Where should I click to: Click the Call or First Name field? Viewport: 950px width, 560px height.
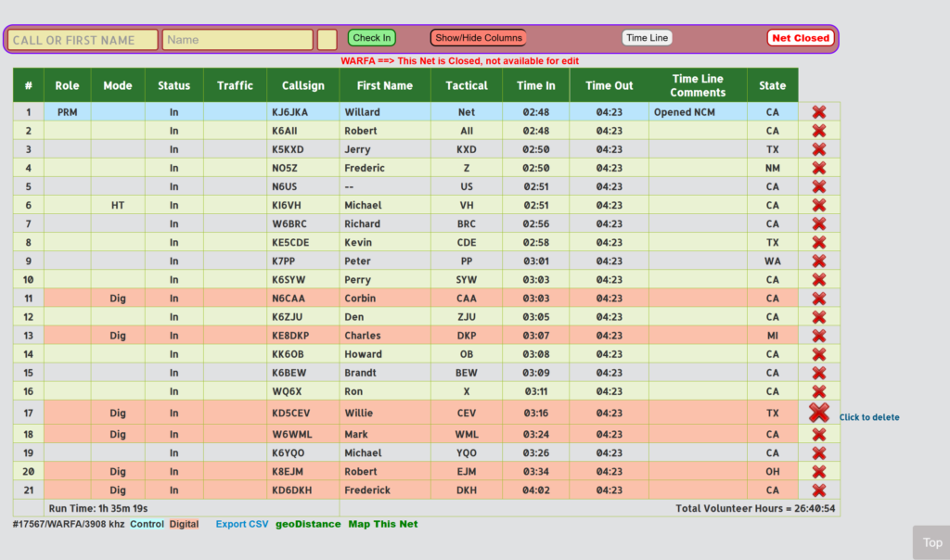[x=83, y=40]
